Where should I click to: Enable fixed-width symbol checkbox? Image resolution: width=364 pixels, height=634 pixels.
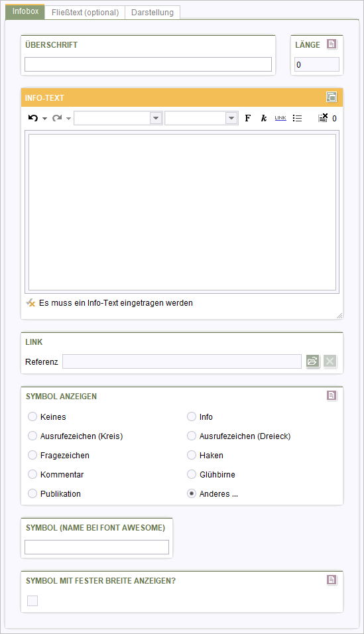click(x=32, y=601)
